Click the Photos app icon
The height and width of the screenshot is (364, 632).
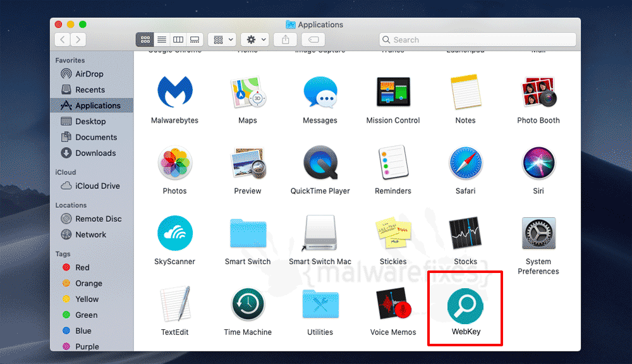click(x=174, y=163)
